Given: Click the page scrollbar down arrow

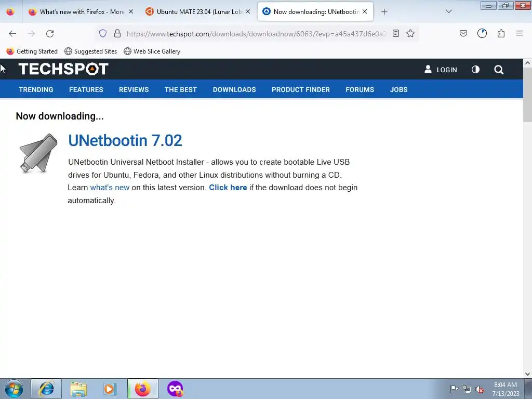Looking at the screenshot, I should (527, 374).
